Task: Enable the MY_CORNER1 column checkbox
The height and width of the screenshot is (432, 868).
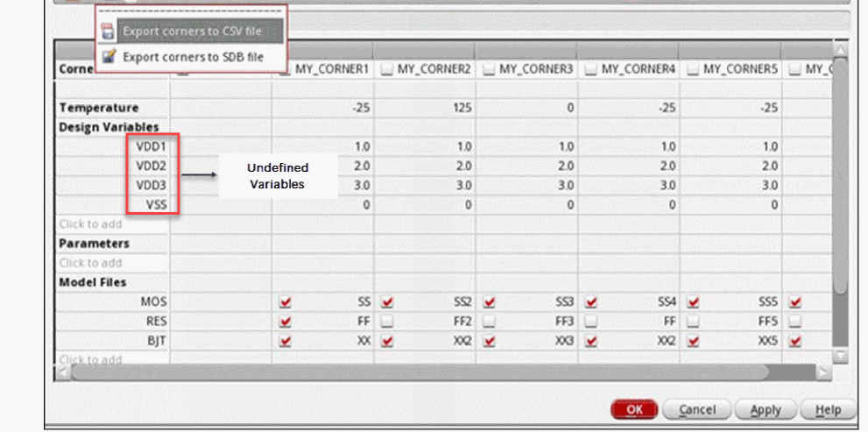Action: [285, 69]
